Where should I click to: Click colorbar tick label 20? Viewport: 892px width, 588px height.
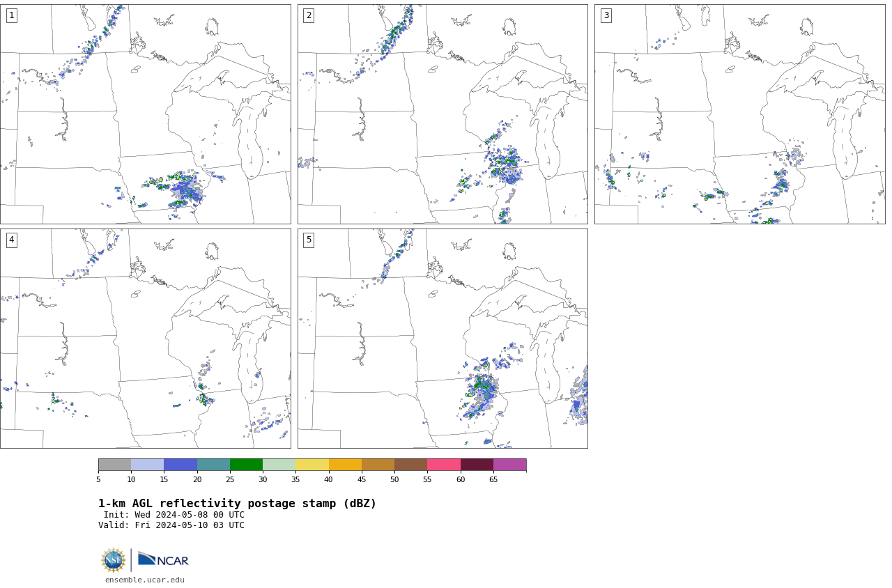coord(197,479)
